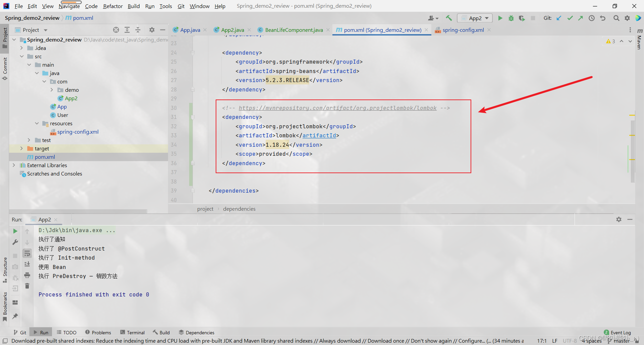Expand the target folder
The width and height of the screenshot is (644, 345).
click(x=21, y=148)
